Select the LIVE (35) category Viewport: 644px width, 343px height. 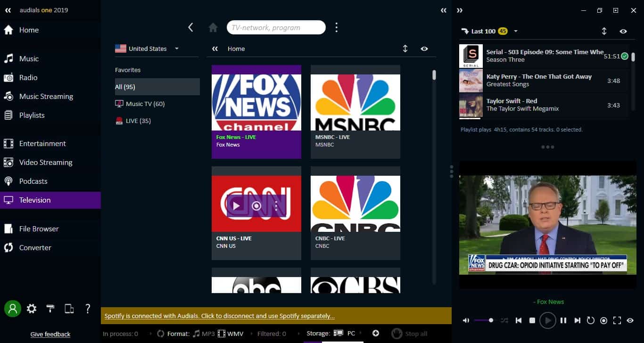[x=157, y=121]
